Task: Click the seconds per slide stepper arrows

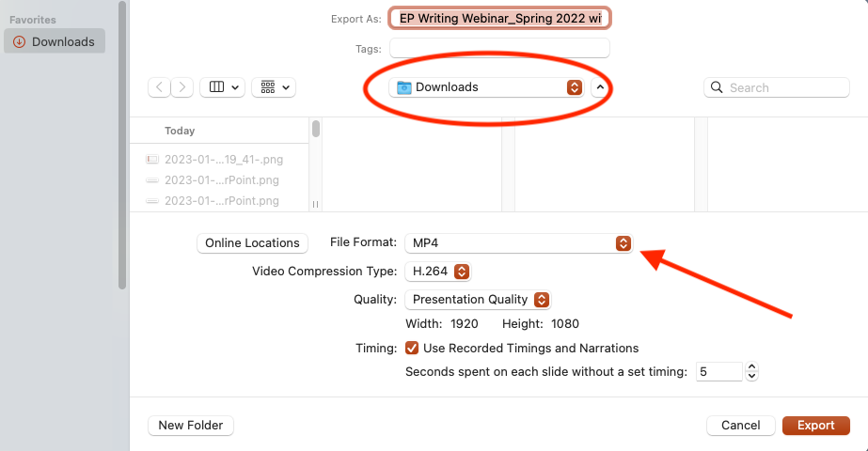Action: 751,371
